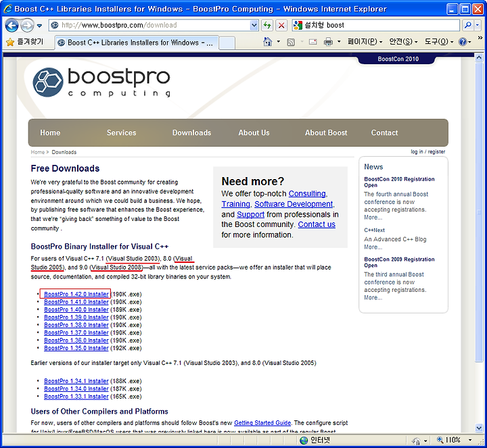Viewport: 487px width, 448px height.
Task: Follow the Training link
Action: [x=235, y=204]
